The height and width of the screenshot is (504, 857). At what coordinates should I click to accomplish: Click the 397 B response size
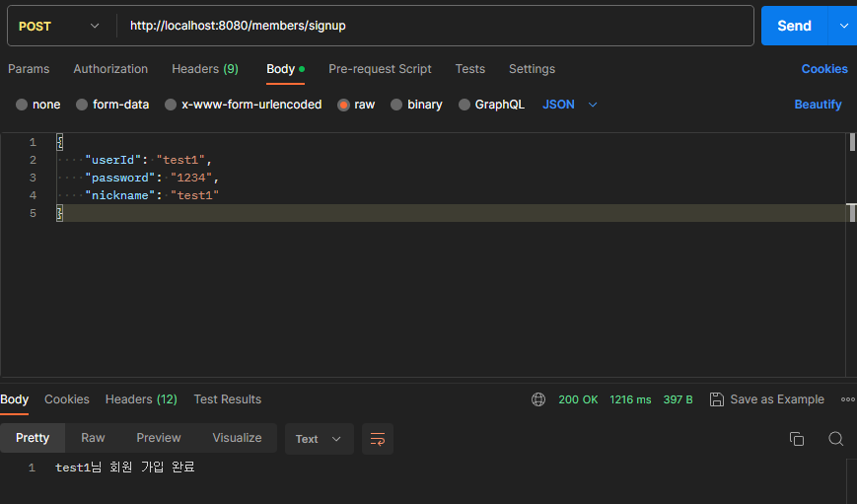(x=678, y=399)
